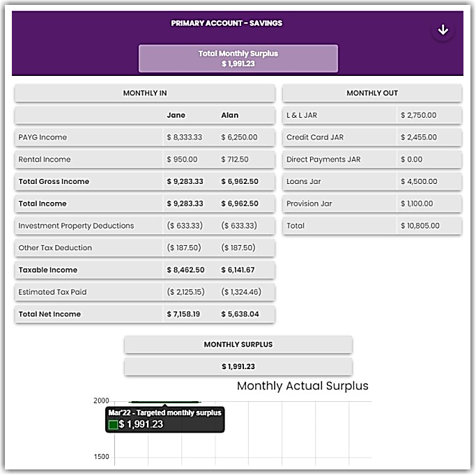Click Alan's rental income $ 712.50
476x475 pixels.
(x=235, y=159)
